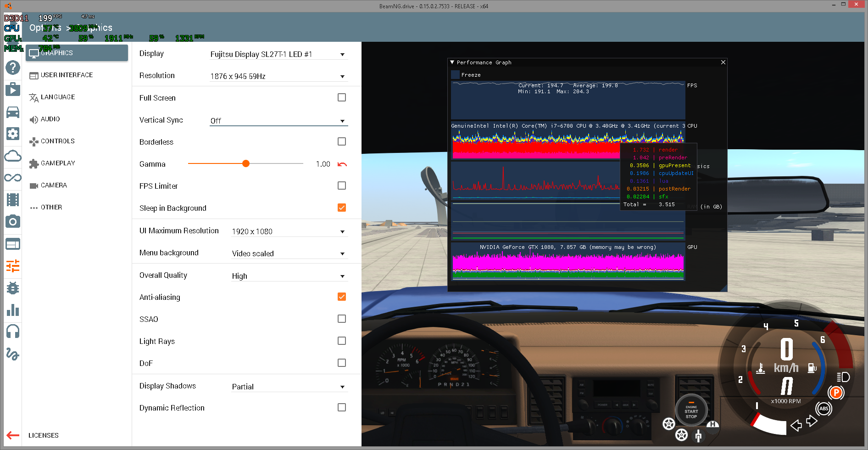Image resolution: width=868 pixels, height=450 pixels.
Task: Click the right turn signal arrow
Action: coord(812,421)
